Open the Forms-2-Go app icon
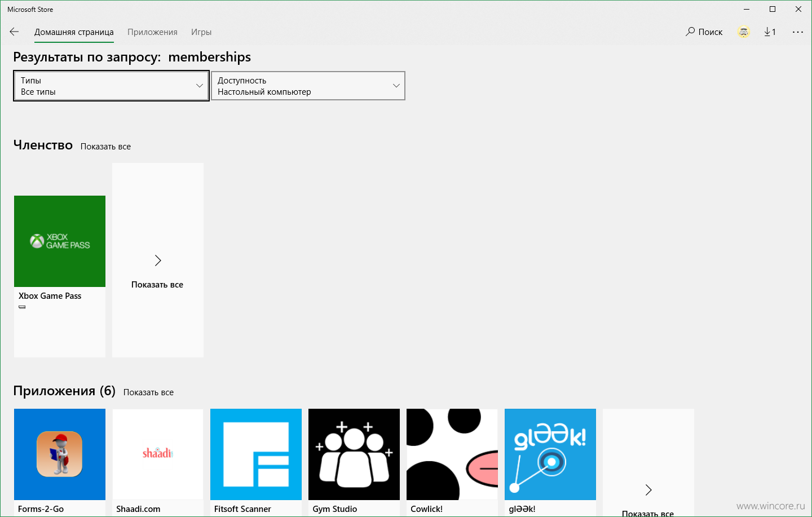Image resolution: width=812 pixels, height=517 pixels. coord(60,454)
